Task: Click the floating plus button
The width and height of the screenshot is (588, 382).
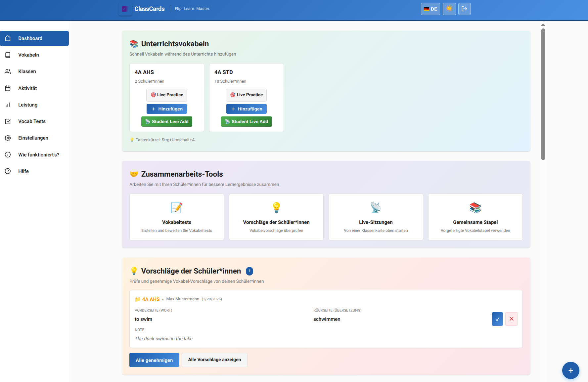Action: coord(570,370)
